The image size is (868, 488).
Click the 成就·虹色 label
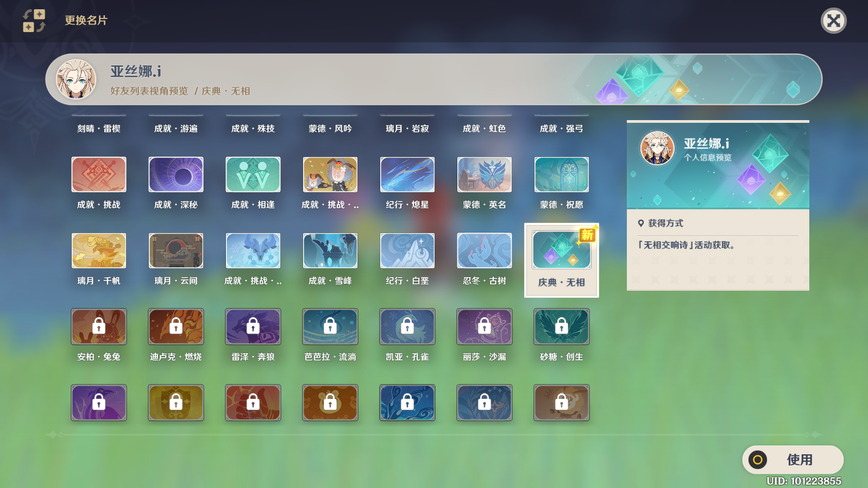pos(485,128)
